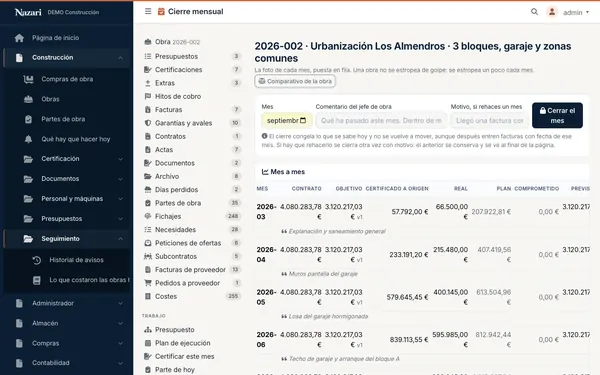This screenshot has height=375, width=600.
Task: Open the search magnifier icon
Action: 534,12
